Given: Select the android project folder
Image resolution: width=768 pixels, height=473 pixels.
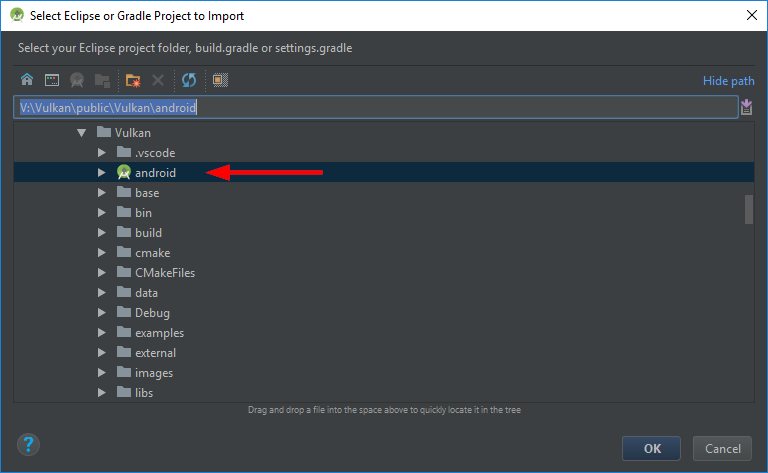Looking at the screenshot, I should pyautogui.click(x=155, y=173).
